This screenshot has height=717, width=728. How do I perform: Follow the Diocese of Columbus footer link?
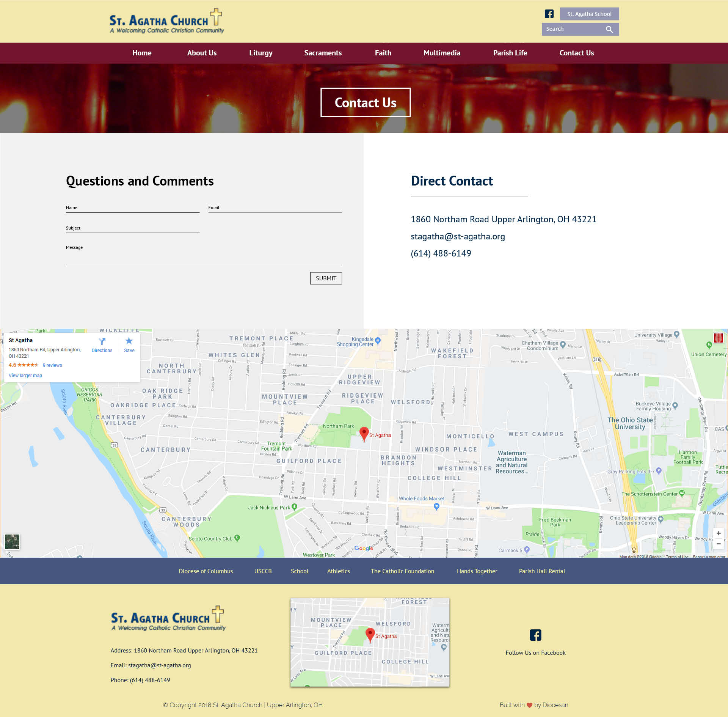tap(206, 571)
